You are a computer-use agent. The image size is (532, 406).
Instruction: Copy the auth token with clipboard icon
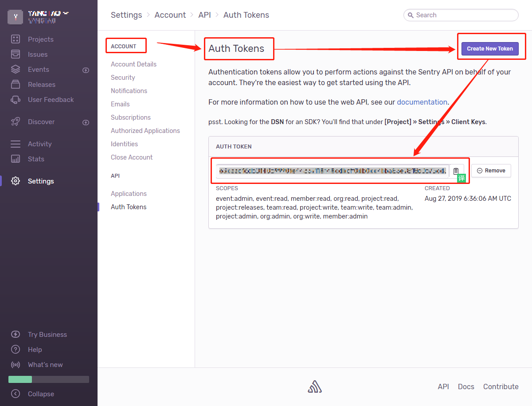(x=456, y=171)
